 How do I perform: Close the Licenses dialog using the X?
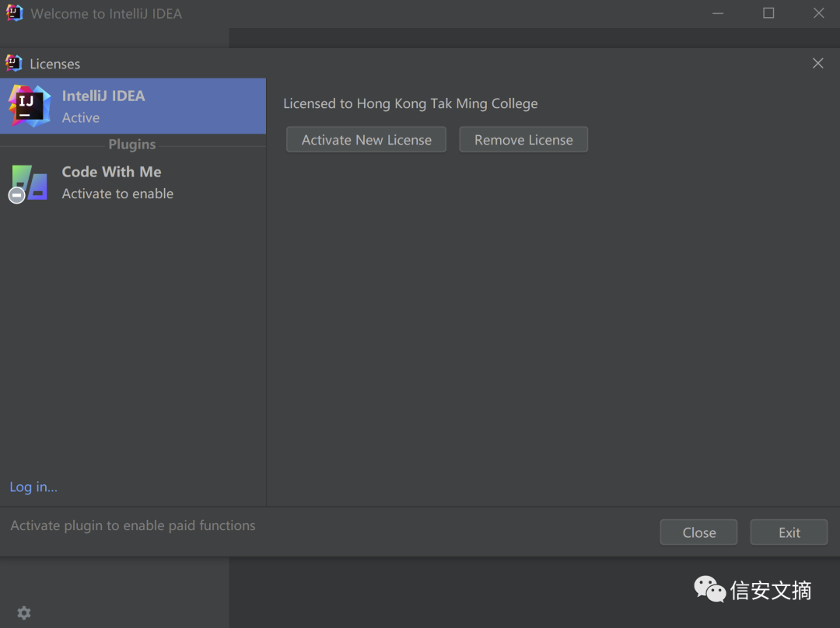[x=817, y=64]
